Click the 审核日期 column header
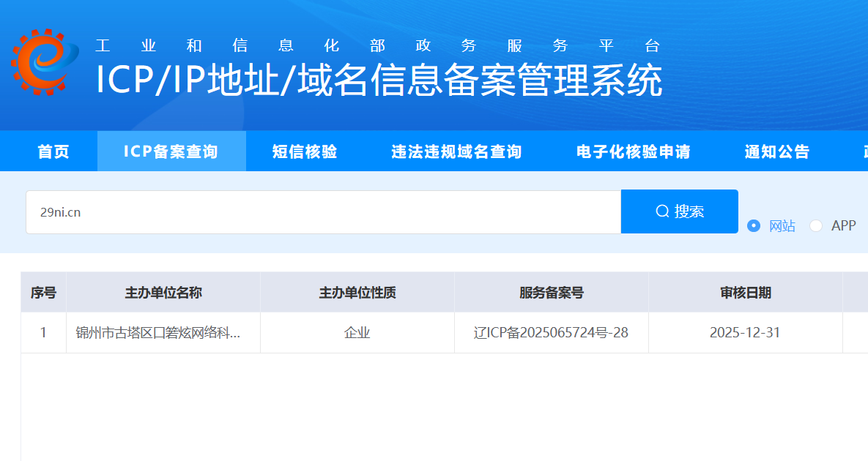868x461 pixels. (x=746, y=293)
